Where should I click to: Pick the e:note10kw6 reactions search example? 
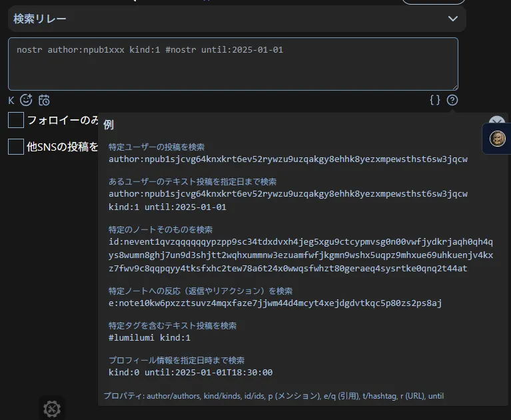[x=275, y=303]
